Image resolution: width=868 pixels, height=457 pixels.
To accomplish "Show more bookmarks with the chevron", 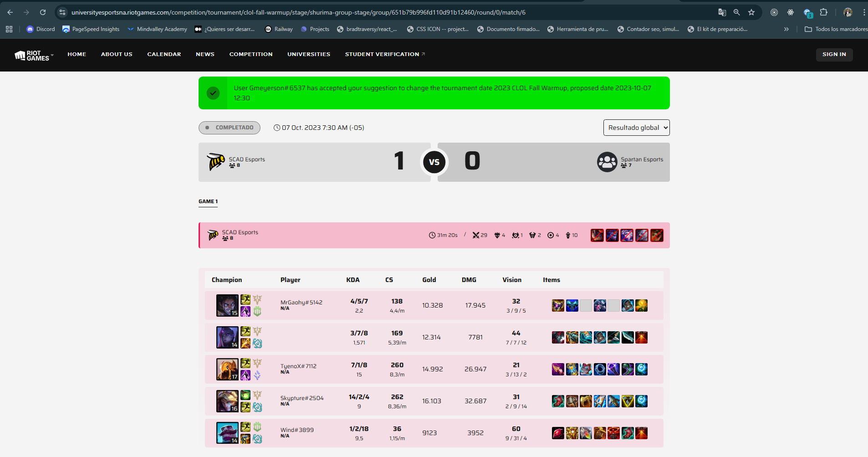I will point(786,29).
